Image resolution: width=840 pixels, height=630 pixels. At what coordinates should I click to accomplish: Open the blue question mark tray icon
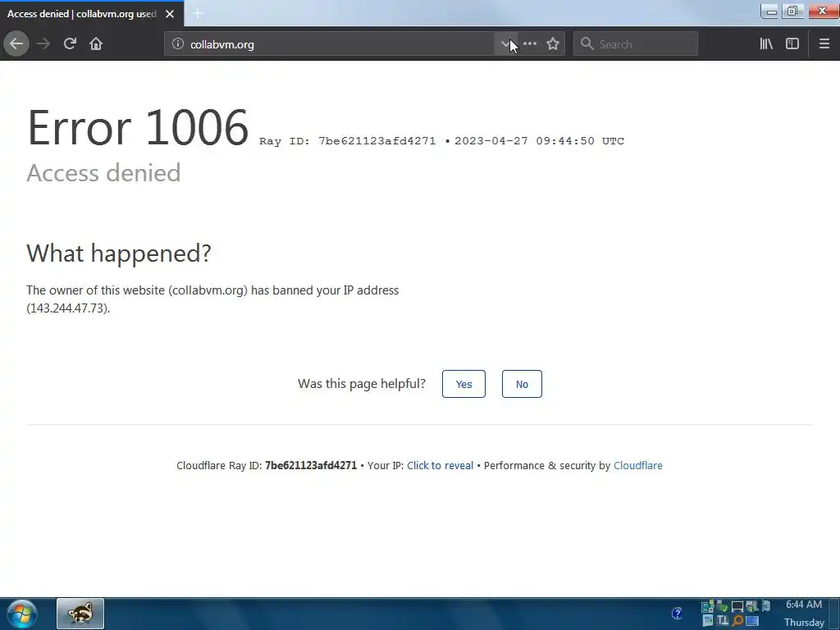click(677, 614)
